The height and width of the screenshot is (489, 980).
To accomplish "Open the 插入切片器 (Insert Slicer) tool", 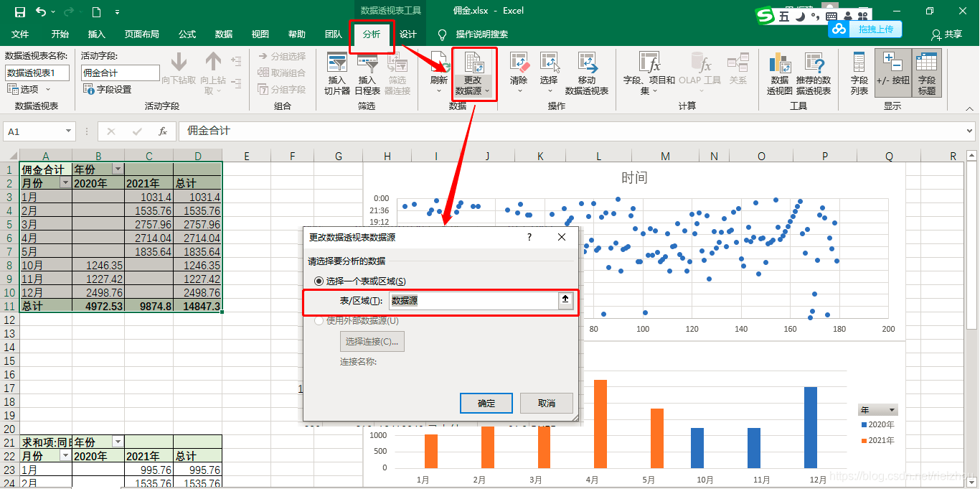I will (x=338, y=72).
